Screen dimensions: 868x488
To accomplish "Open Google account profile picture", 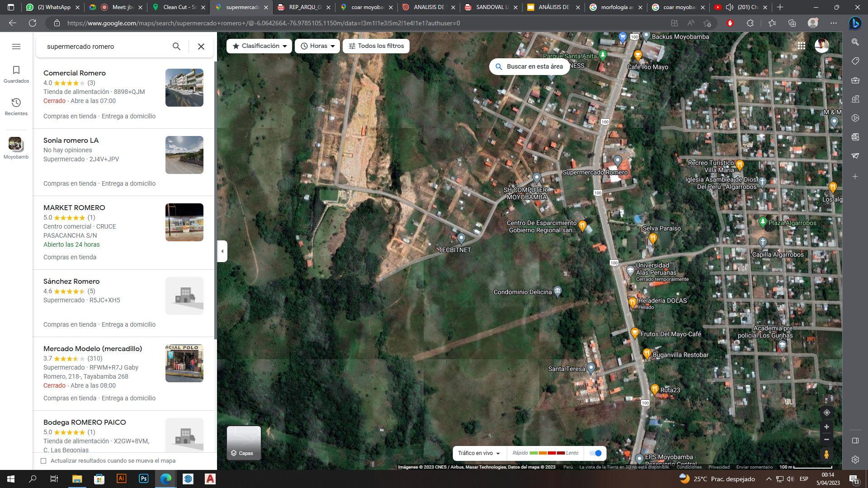I will (822, 46).
